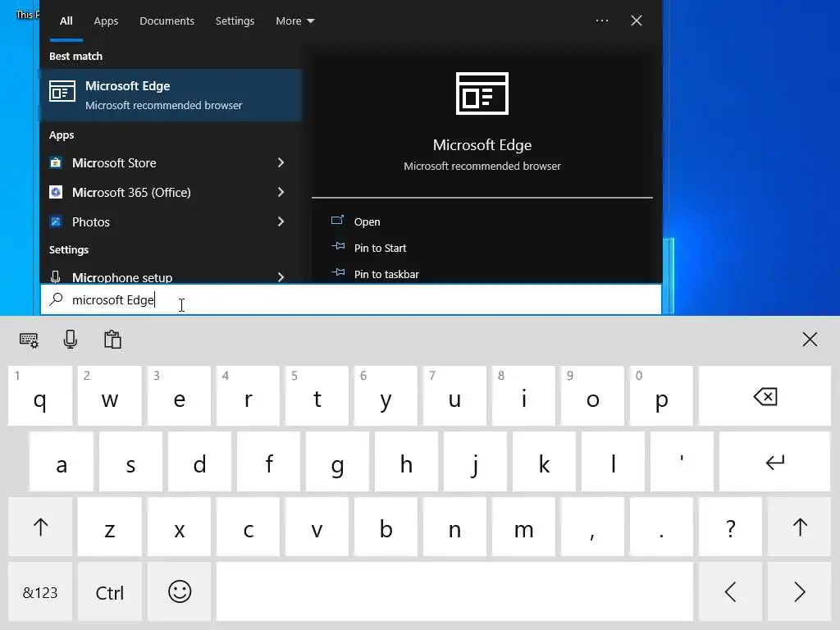This screenshot has height=630, width=840.
Task: Close the search panel
Action: coord(636,21)
